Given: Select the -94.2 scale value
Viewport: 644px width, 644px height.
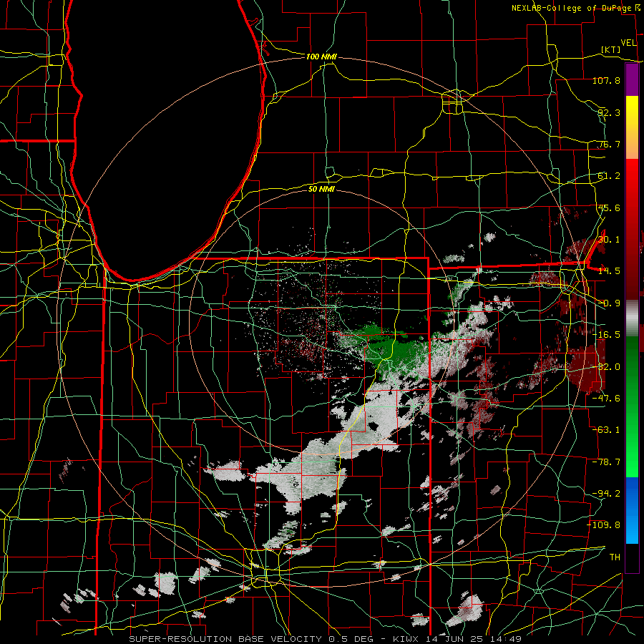Looking at the screenshot, I should 606,494.
